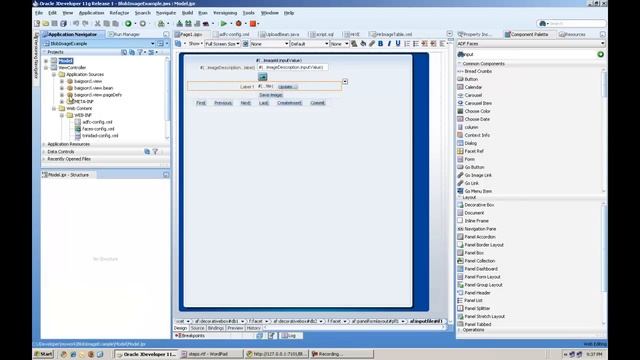Viewport: 640px width, 360px height.
Task: Open the Versioning menu
Action: (225, 13)
